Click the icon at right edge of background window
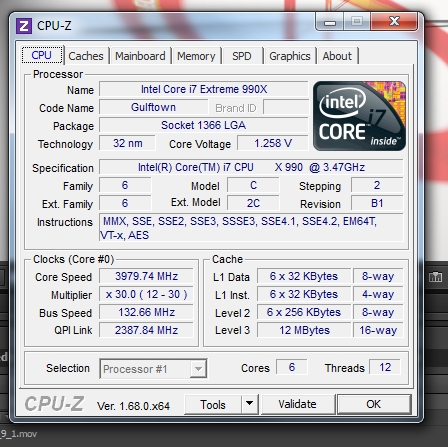 435,277
